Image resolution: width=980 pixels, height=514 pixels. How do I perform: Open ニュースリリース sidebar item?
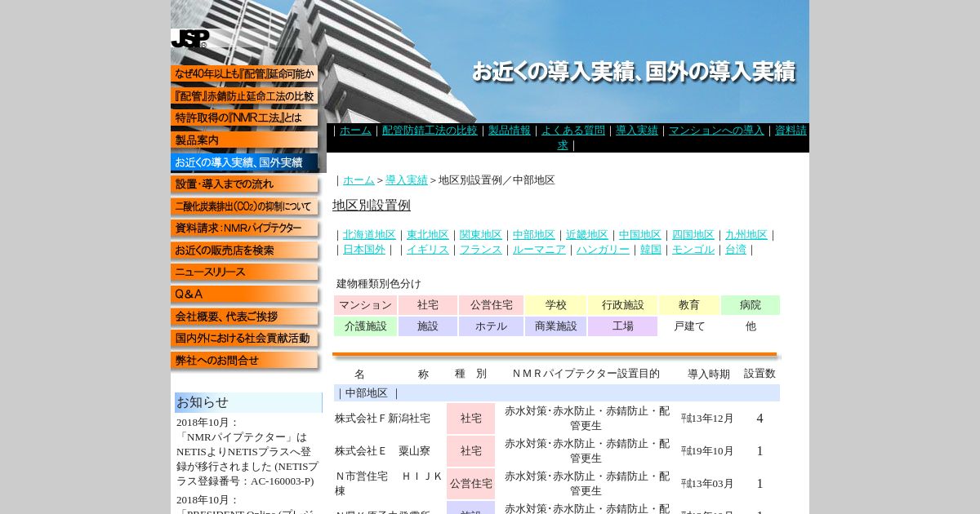click(x=244, y=273)
